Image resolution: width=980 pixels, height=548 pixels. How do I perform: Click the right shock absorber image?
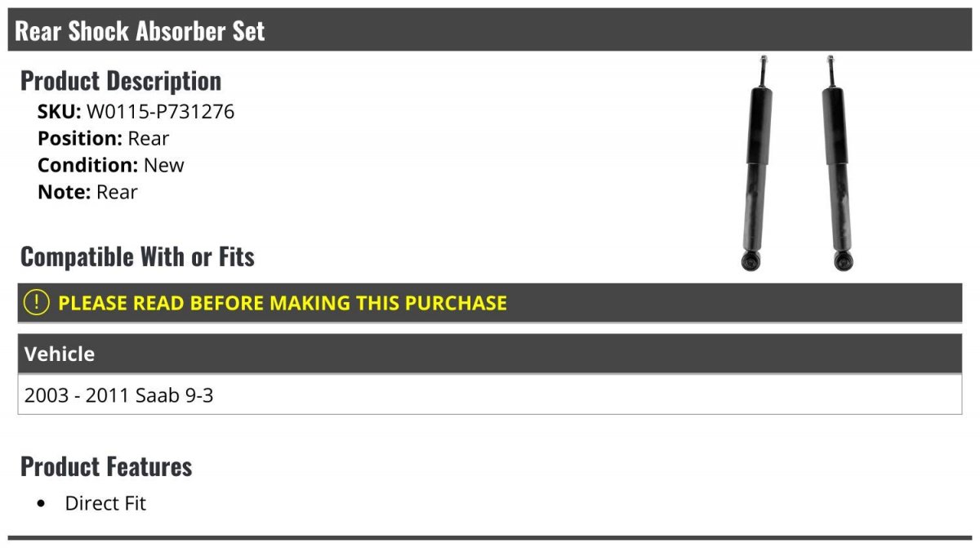point(838,163)
